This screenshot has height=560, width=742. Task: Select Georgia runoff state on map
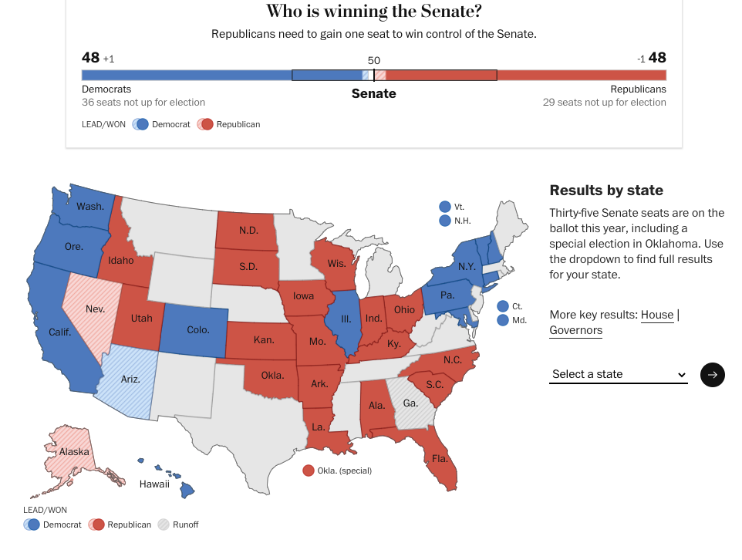tap(410, 403)
